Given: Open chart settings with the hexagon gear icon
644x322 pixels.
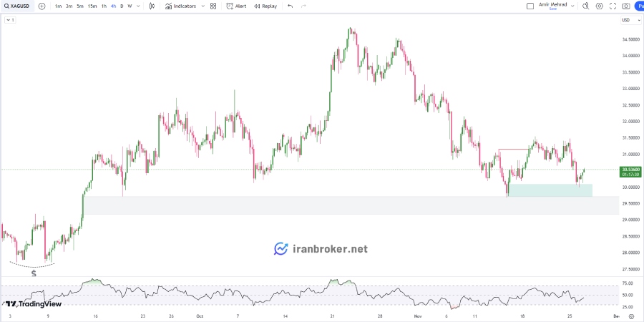Looking at the screenshot, I should click(599, 6).
